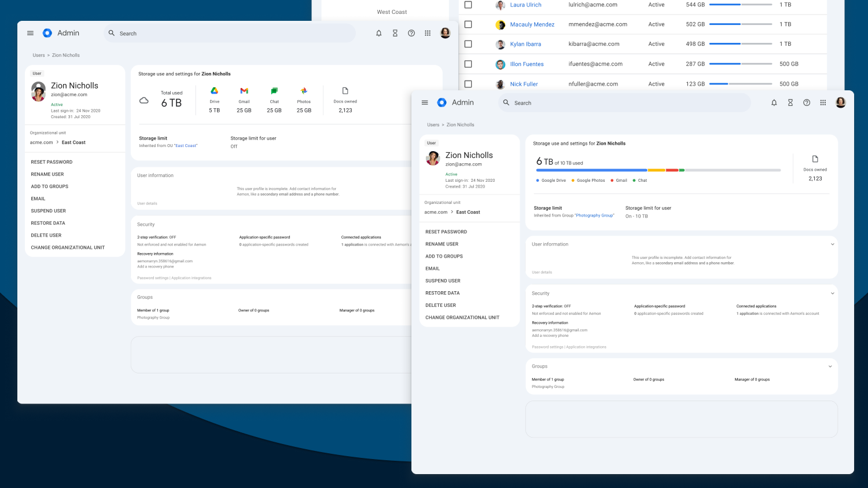Open the apps grid in front Admin window
Screen dimensions: 868x488
pos(823,102)
